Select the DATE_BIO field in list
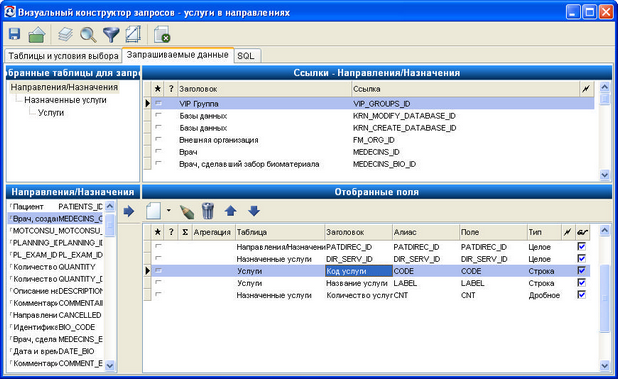This screenshot has width=618, height=379. [x=56, y=351]
